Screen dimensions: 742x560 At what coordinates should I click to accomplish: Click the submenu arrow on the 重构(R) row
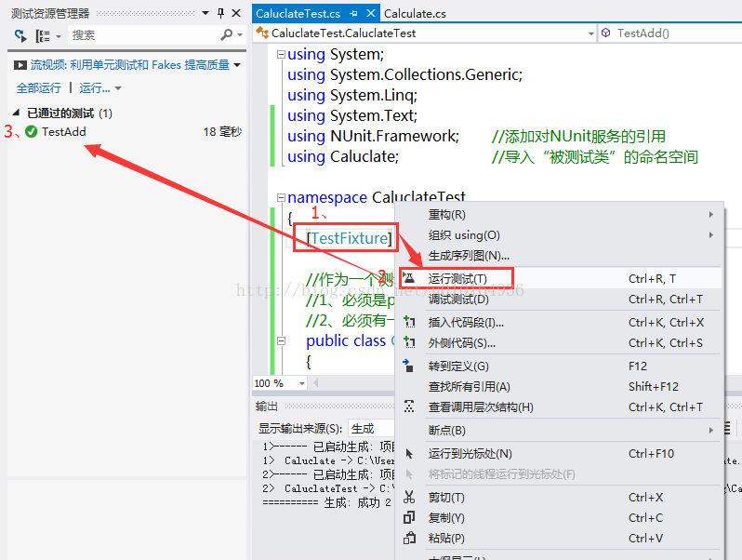click(710, 215)
